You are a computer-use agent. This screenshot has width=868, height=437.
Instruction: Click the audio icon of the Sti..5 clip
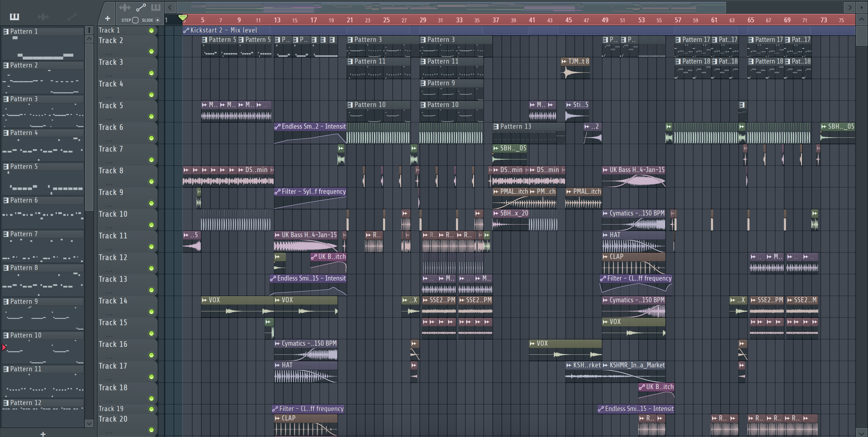pyautogui.click(x=569, y=105)
